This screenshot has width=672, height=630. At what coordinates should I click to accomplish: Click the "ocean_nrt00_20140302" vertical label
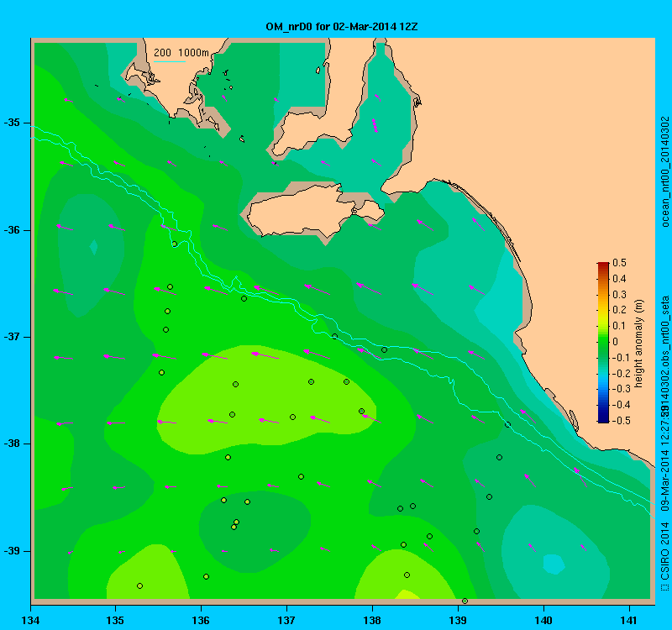[664, 171]
